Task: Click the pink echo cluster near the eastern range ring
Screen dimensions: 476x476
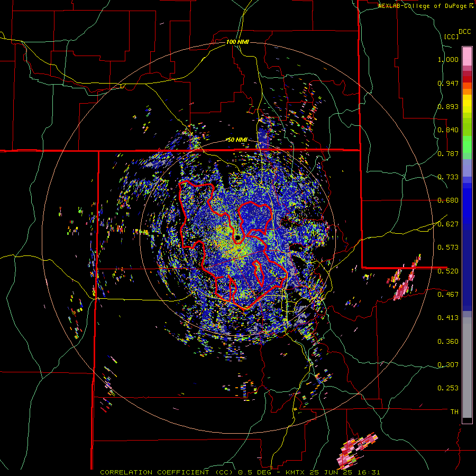Action: pyautogui.click(x=404, y=279)
